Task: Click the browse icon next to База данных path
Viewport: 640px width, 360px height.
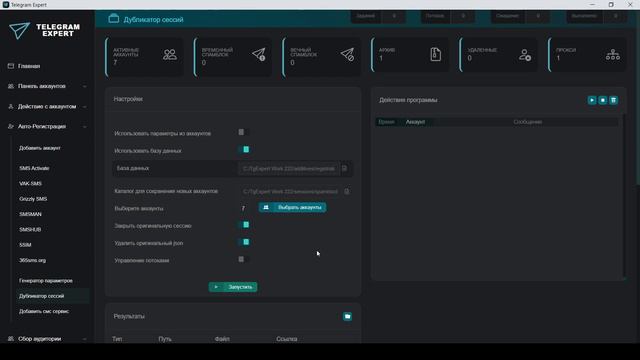Action: tap(344, 168)
